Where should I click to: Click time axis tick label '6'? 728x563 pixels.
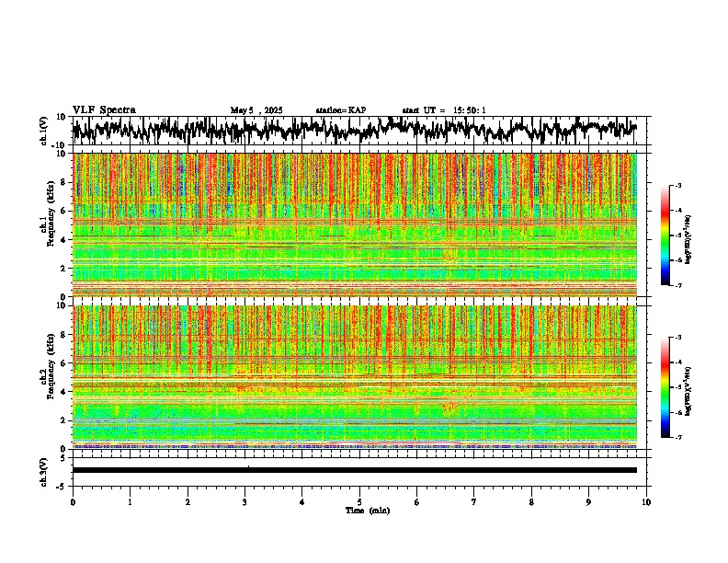coord(417,502)
